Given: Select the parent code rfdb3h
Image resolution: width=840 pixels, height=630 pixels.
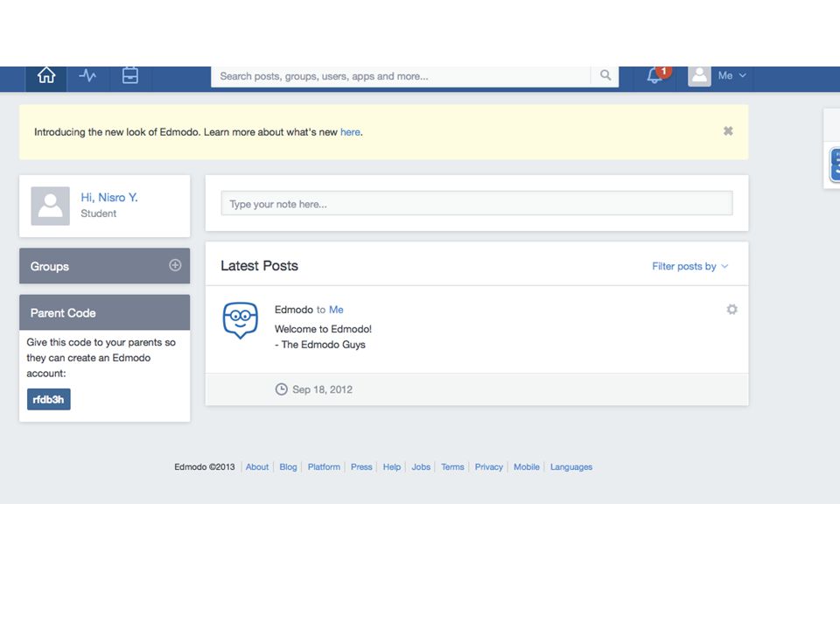Looking at the screenshot, I should 49,399.
